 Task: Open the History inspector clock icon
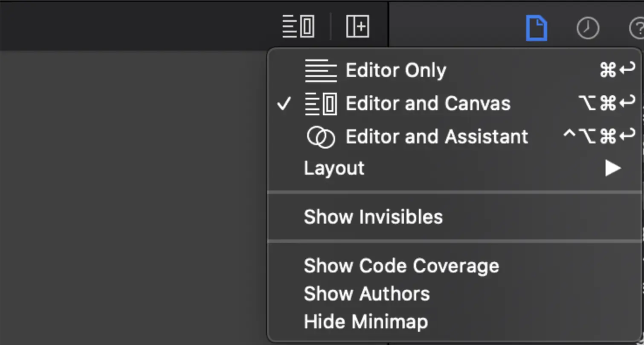(588, 29)
